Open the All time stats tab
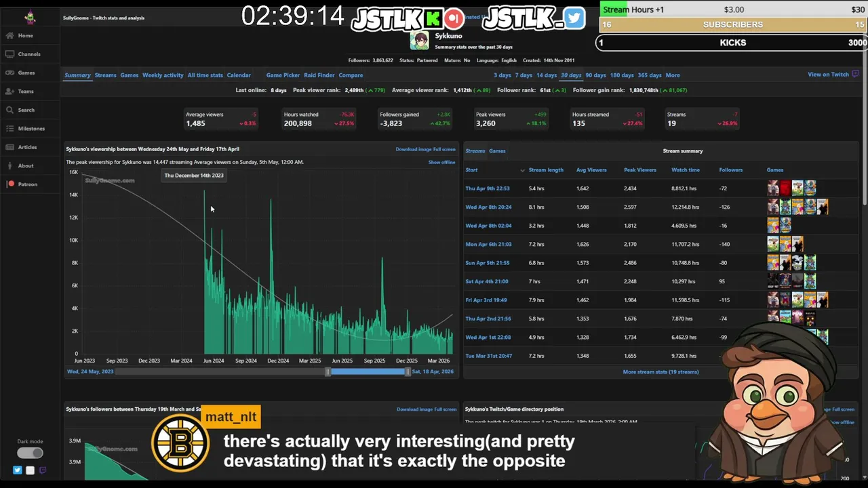This screenshot has width=868, height=488. tap(205, 75)
